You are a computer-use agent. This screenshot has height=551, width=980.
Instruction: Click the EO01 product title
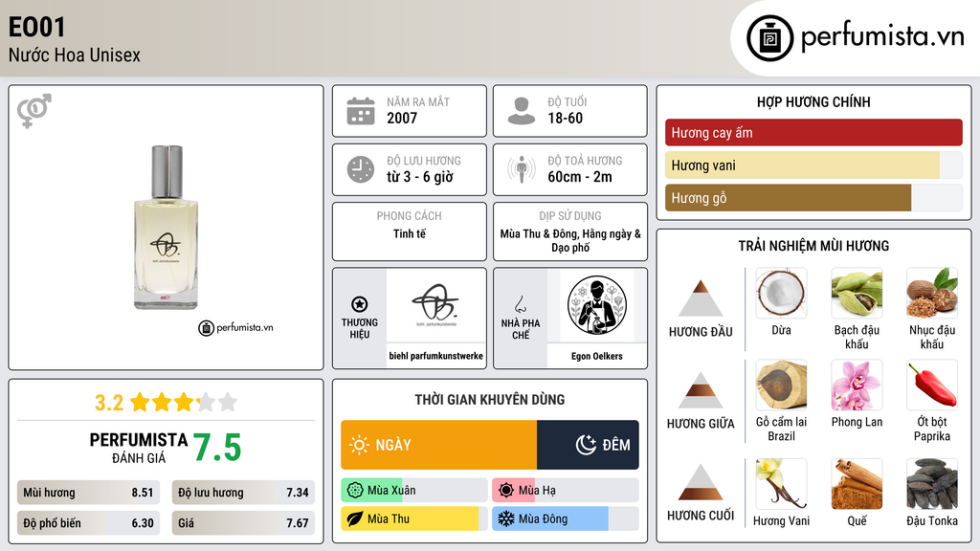coord(37,28)
